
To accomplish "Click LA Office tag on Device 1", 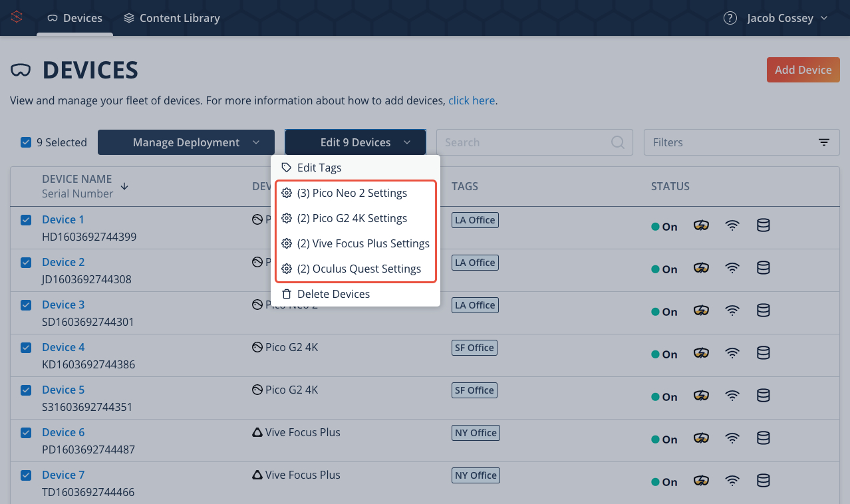I will coord(475,220).
